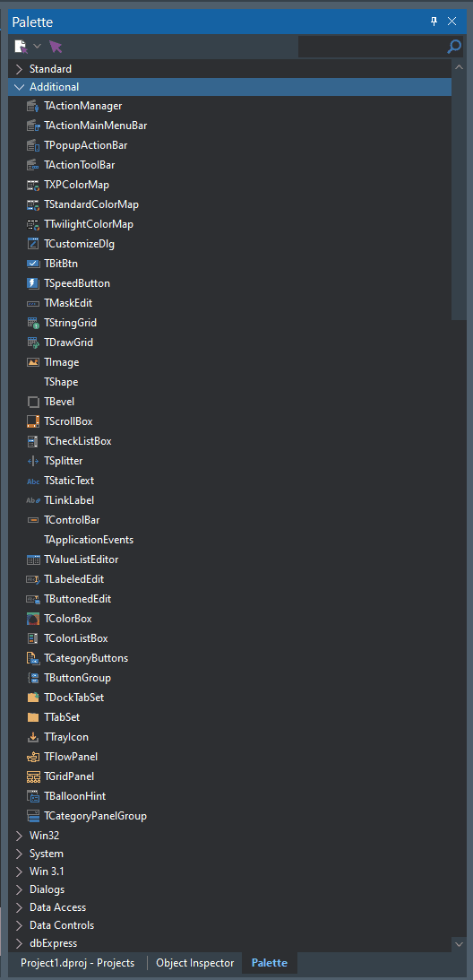Click the scrollbar down arrow

click(460, 944)
